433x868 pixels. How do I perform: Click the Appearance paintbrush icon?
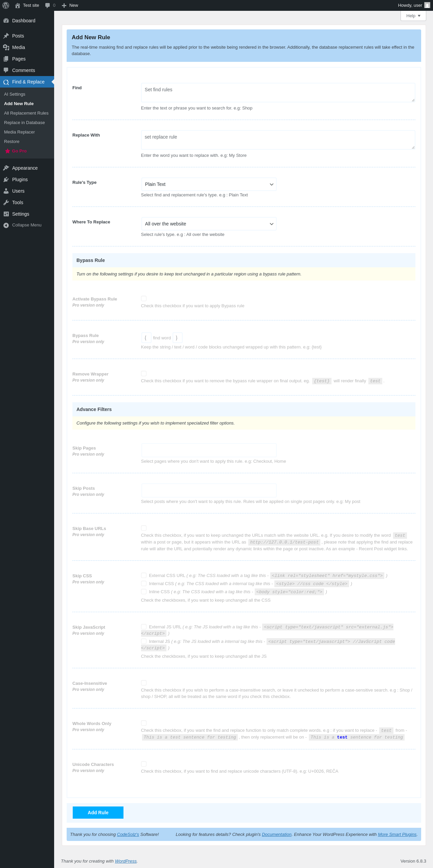click(x=6, y=168)
